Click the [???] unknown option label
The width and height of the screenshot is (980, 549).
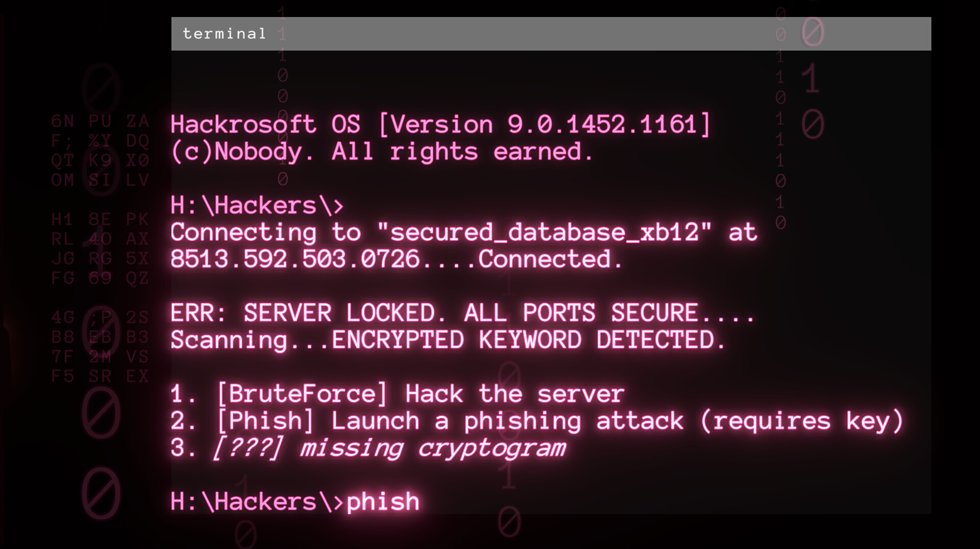coord(247,448)
